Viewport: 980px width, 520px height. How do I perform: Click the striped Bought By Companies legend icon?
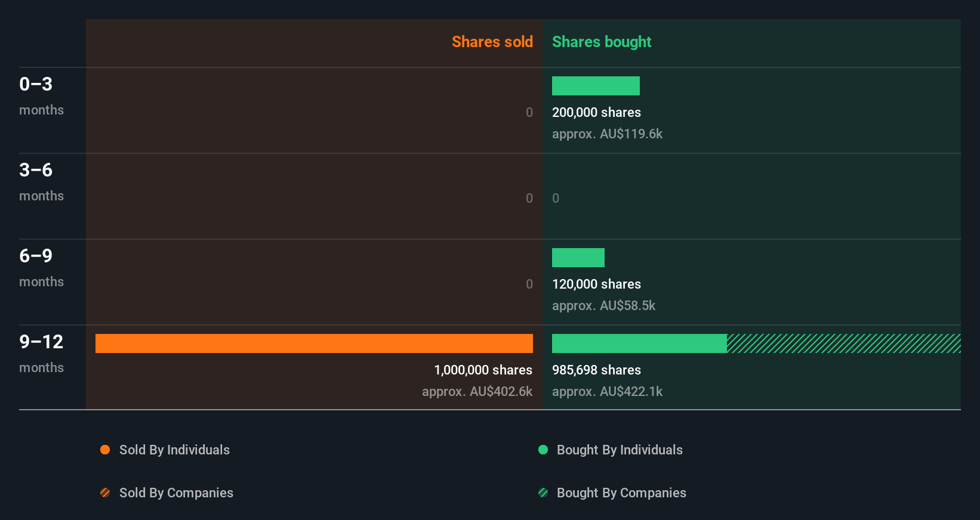point(543,493)
